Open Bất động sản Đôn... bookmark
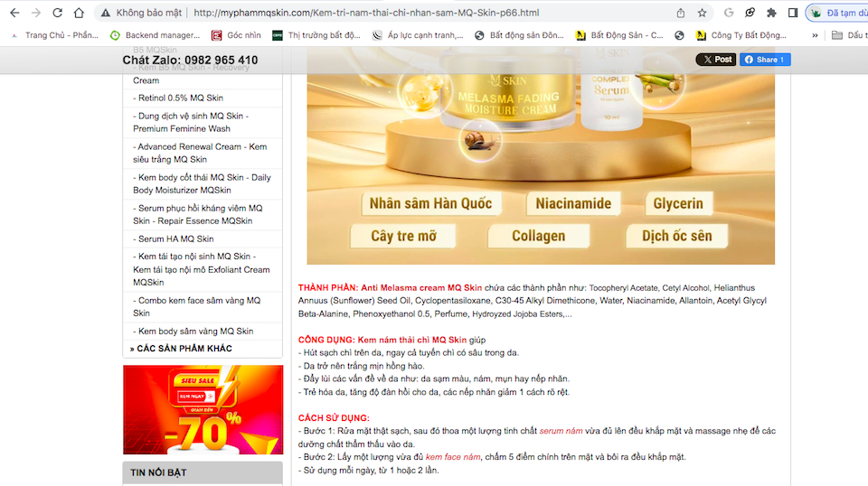The image size is (868, 486). click(x=519, y=35)
